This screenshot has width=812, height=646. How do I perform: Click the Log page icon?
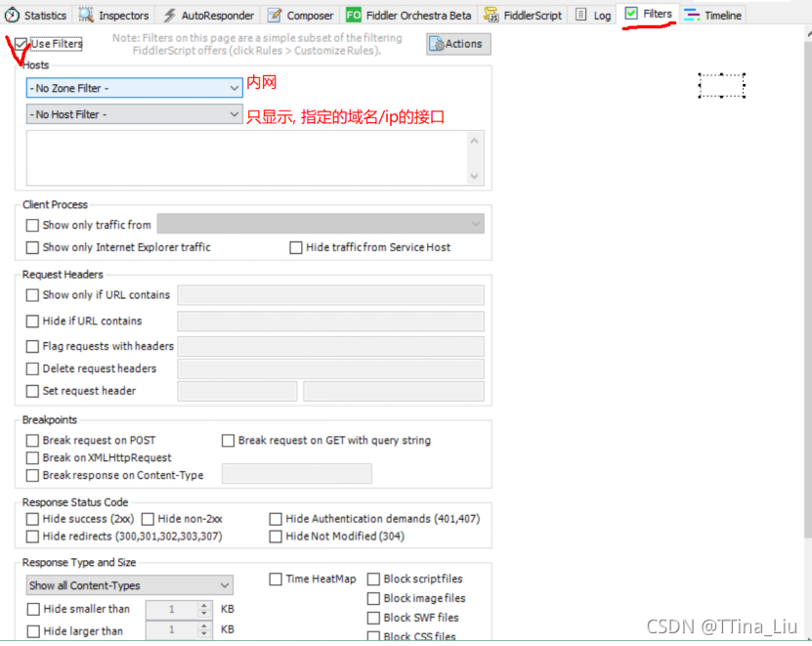[x=581, y=15]
